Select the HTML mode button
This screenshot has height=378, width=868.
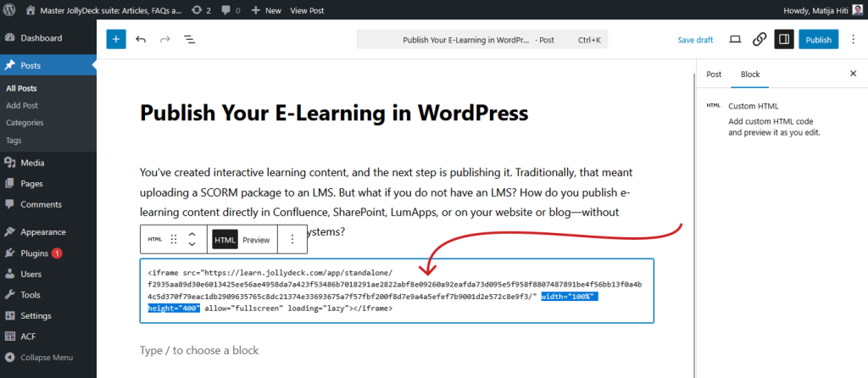click(x=225, y=240)
